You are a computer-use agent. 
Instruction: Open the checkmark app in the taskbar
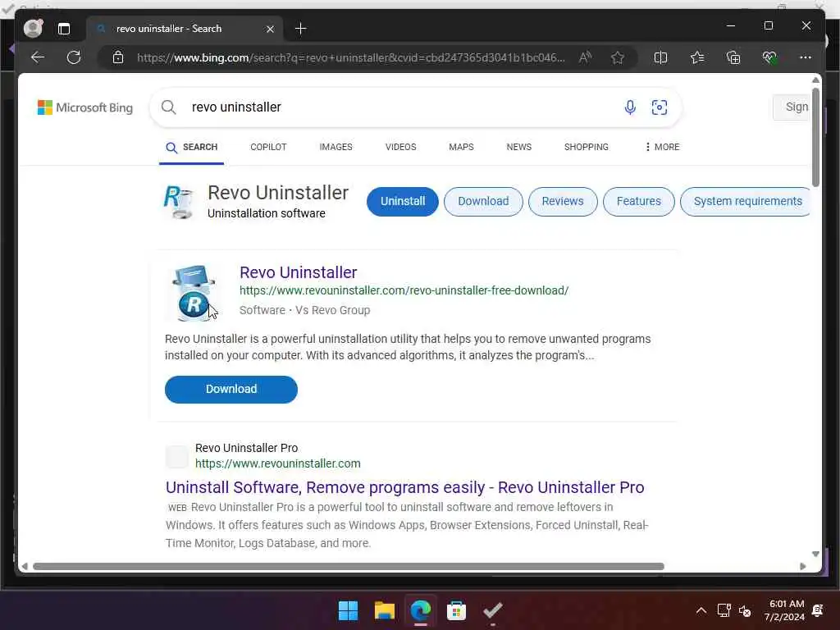492,610
